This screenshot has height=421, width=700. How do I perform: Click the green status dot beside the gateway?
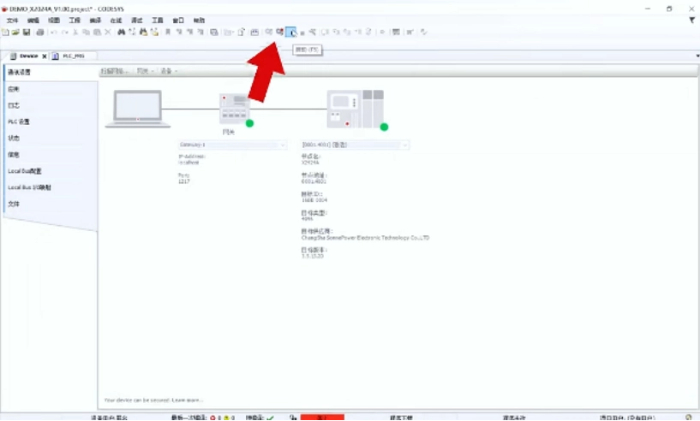coord(249,124)
